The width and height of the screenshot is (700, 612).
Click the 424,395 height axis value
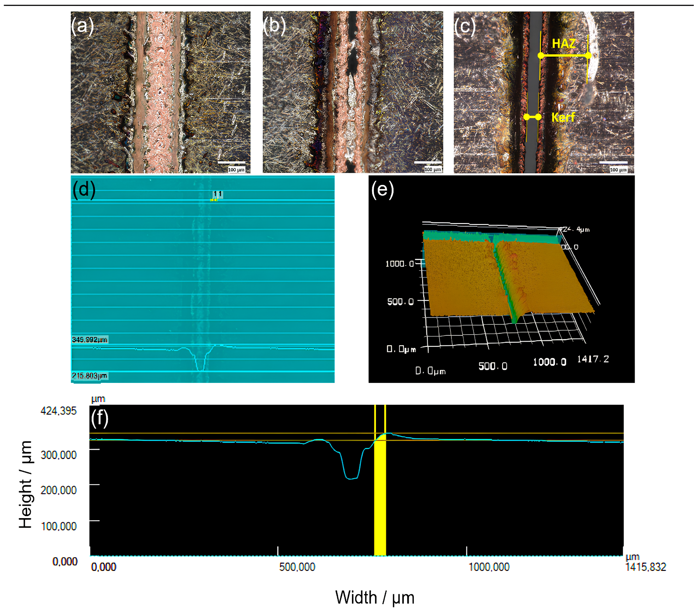(58, 411)
